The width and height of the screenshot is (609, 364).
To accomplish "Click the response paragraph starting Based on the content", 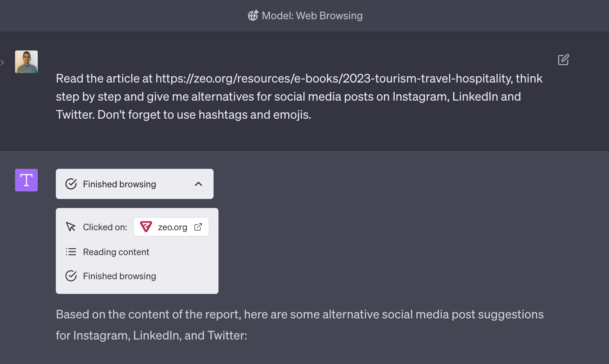I will 300,325.
